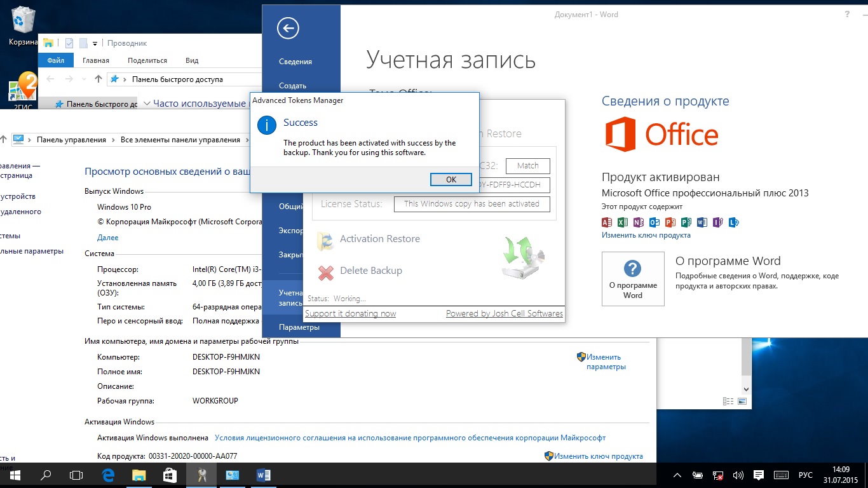Click the РУС input language indicator

coord(806,475)
